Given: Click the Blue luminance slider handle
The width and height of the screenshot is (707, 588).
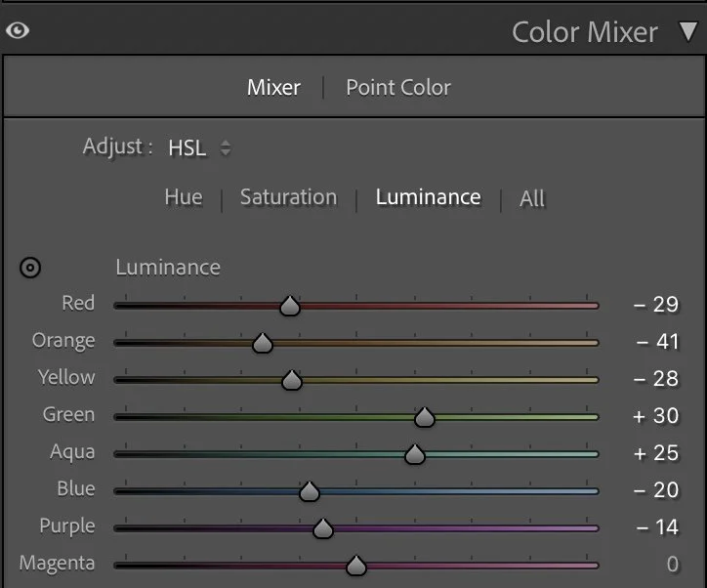Looking at the screenshot, I should click(310, 491).
